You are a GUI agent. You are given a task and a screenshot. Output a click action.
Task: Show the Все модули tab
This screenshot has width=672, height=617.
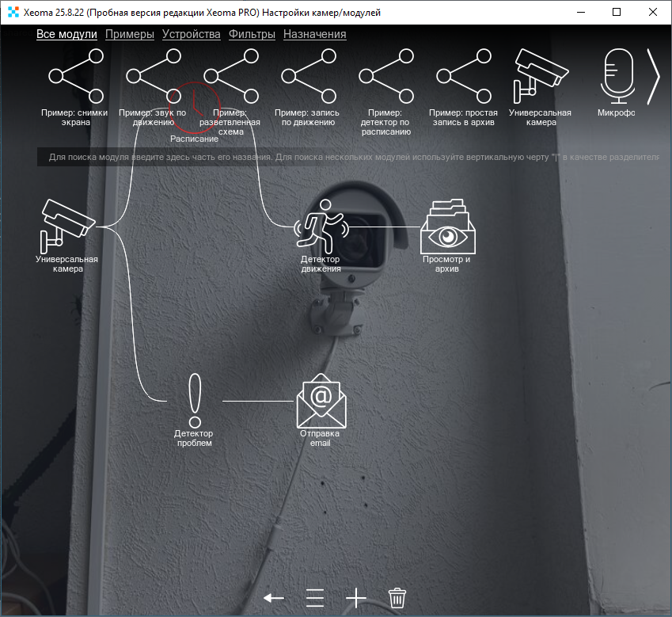(x=66, y=34)
